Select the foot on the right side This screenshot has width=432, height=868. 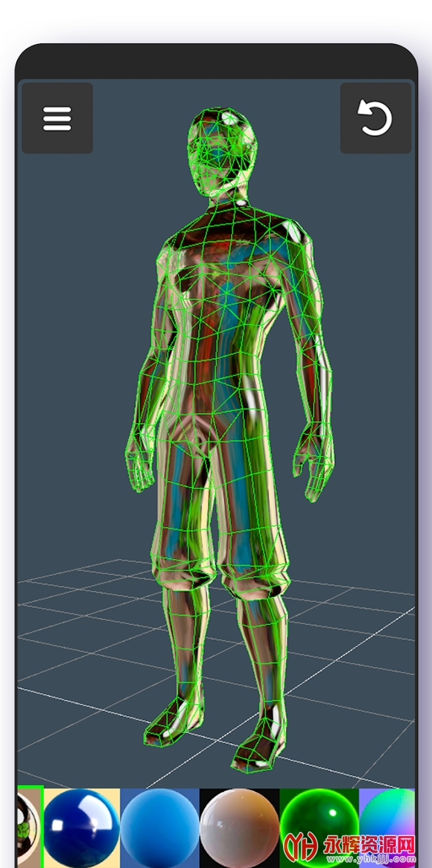tap(259, 744)
